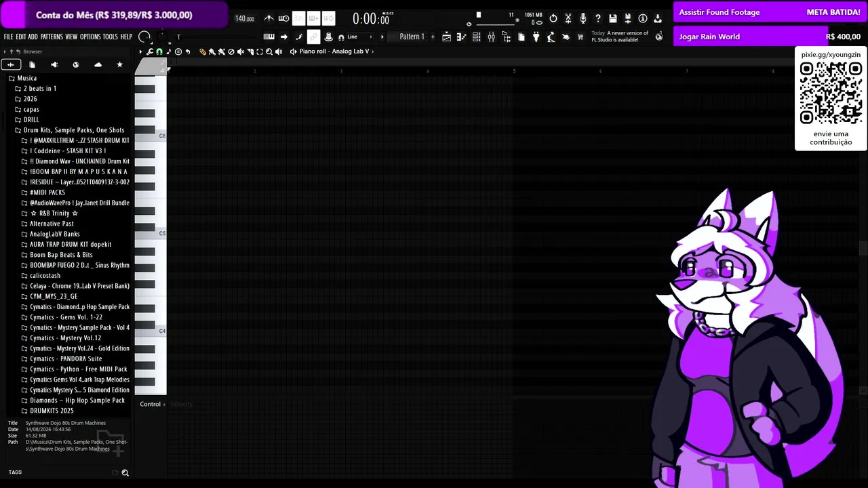Screen dimensions: 868x488
Task: Click the tempo field showing 140.000
Action: click(245, 18)
